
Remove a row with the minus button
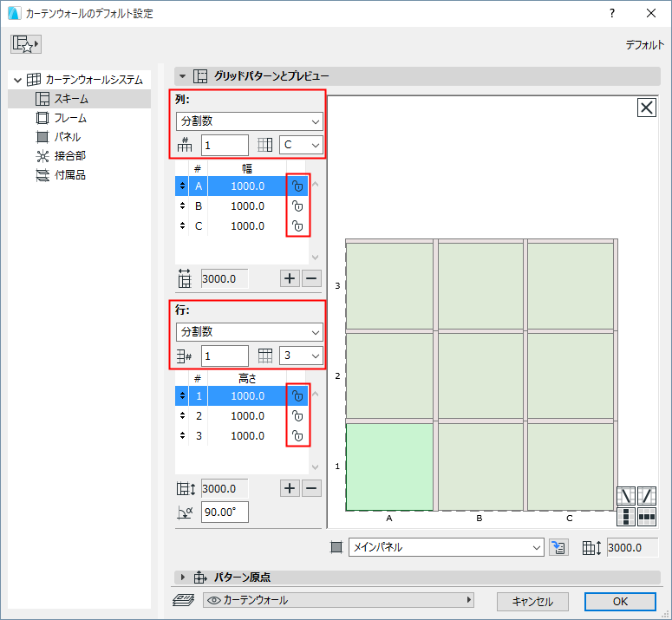[x=311, y=488]
